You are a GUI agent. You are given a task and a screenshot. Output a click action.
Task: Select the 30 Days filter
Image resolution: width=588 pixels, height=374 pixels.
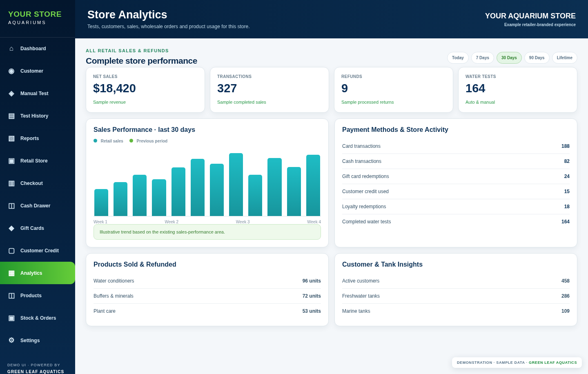509,58
